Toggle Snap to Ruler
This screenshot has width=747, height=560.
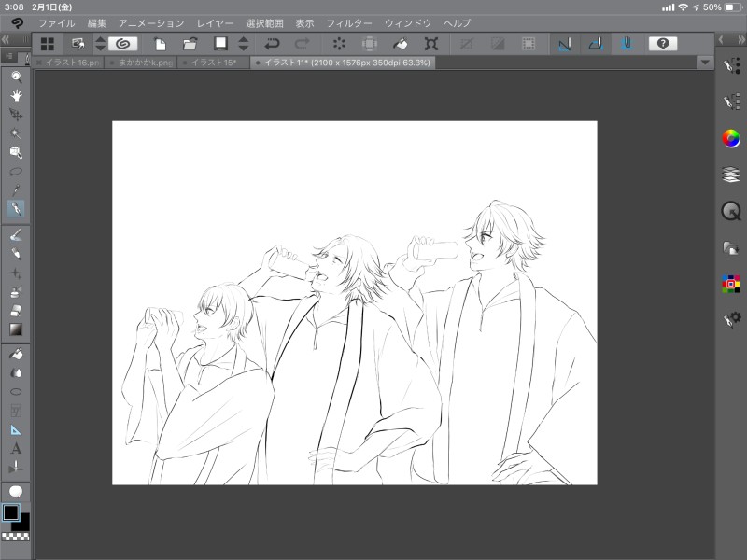tap(565, 44)
